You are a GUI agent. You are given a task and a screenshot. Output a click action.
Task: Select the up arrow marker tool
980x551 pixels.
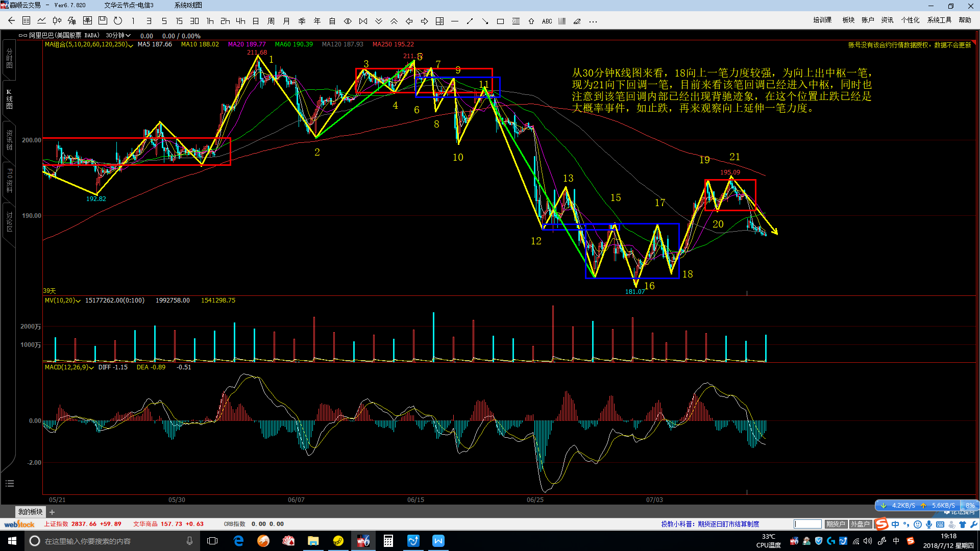pos(531,21)
